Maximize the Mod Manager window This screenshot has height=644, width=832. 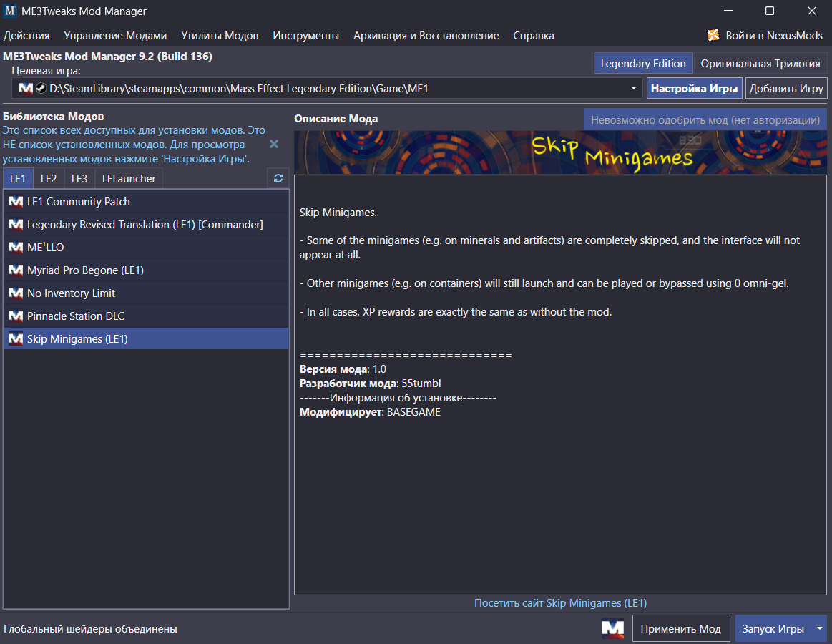(770, 11)
